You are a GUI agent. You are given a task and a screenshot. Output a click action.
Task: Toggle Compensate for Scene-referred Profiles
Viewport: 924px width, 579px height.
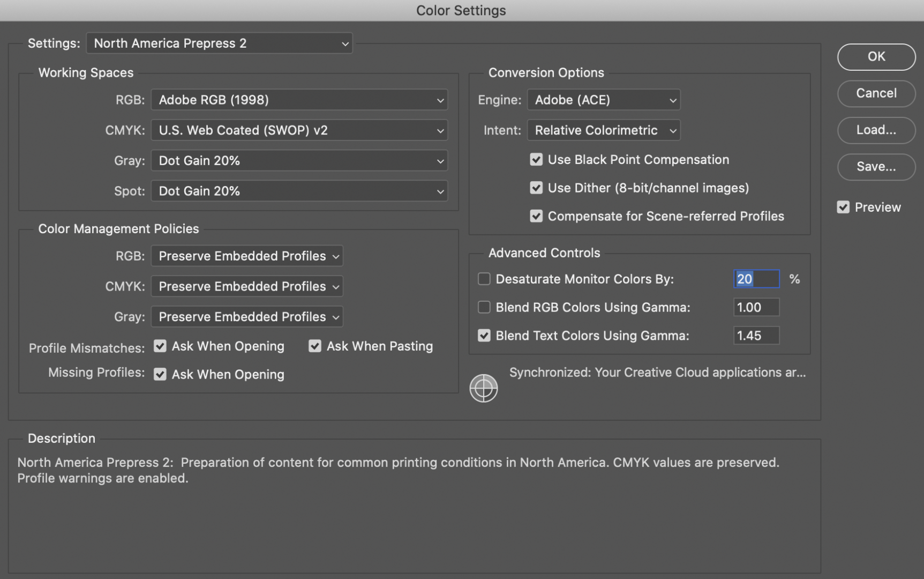pyautogui.click(x=536, y=217)
